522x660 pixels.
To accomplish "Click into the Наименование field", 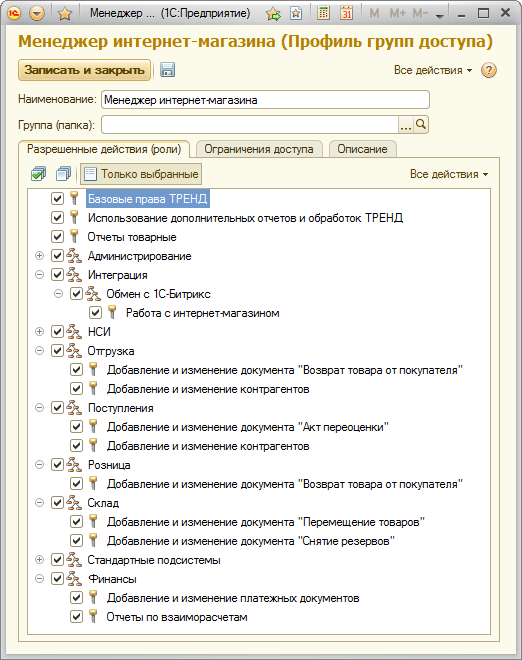I will coord(265,100).
